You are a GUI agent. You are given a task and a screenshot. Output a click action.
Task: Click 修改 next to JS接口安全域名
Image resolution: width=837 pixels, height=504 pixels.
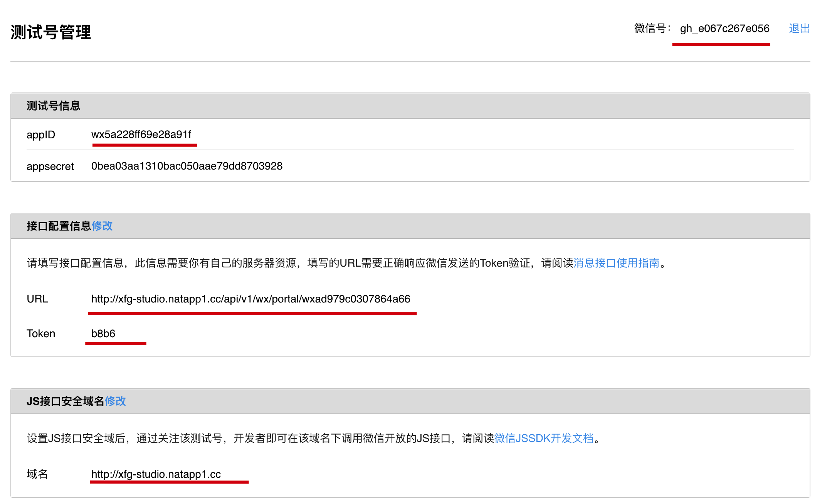pyautogui.click(x=115, y=401)
